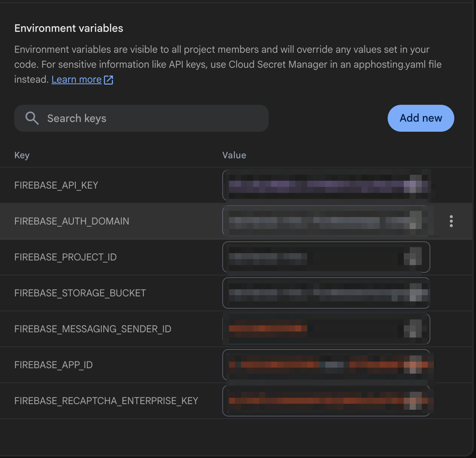Viewport: 476px width, 458px height.
Task: Select the FIREBASE_PROJECT_ID value field
Action: (326, 257)
